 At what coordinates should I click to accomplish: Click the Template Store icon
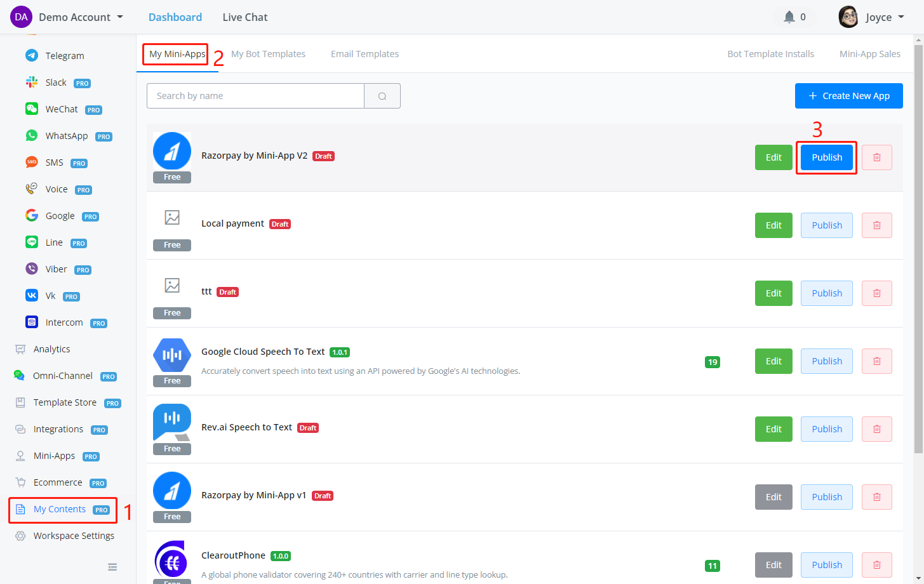tap(20, 402)
